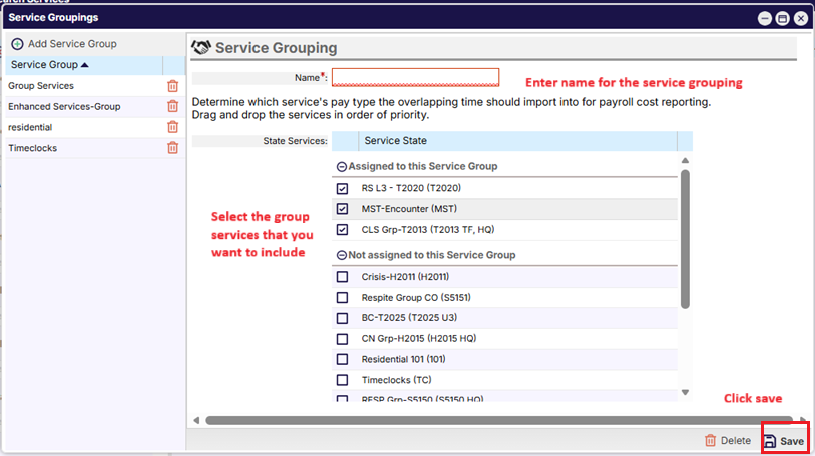
Task: Click the Name input field
Action: (415, 77)
